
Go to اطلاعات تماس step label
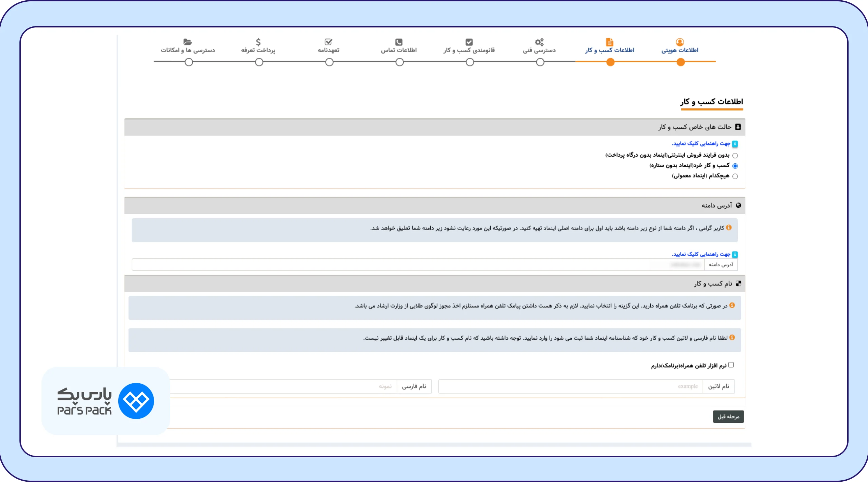coord(399,50)
